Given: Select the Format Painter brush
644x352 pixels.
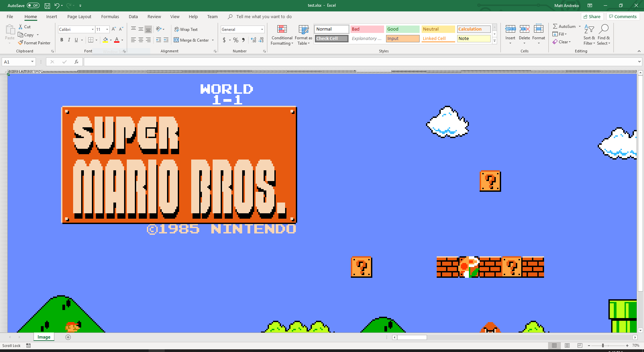Looking at the screenshot, I should (x=20, y=43).
